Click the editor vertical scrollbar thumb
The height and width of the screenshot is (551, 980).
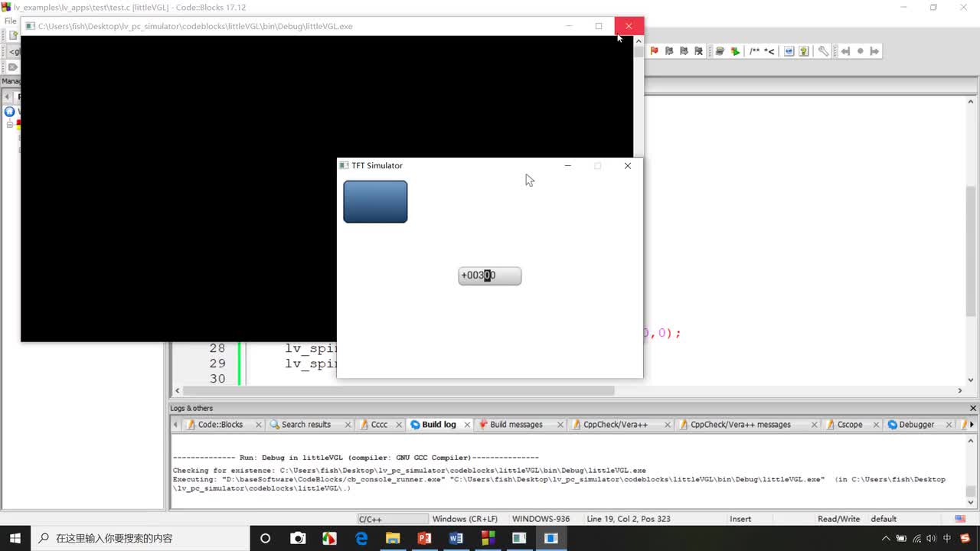coord(971,250)
